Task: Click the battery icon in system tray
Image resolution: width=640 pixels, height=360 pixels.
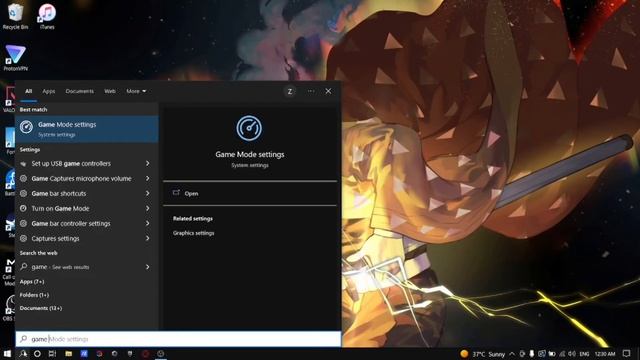Action: click(552, 354)
